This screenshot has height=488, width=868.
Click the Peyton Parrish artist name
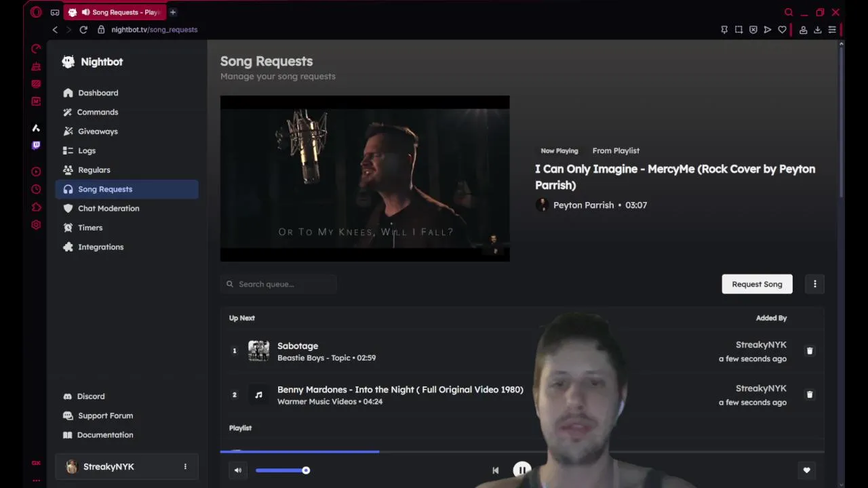(583, 205)
